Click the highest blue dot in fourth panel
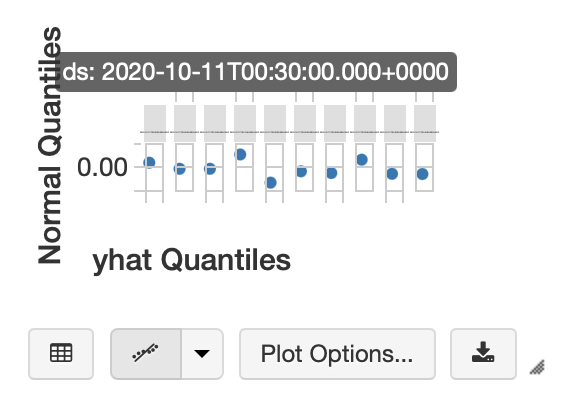 (x=240, y=154)
